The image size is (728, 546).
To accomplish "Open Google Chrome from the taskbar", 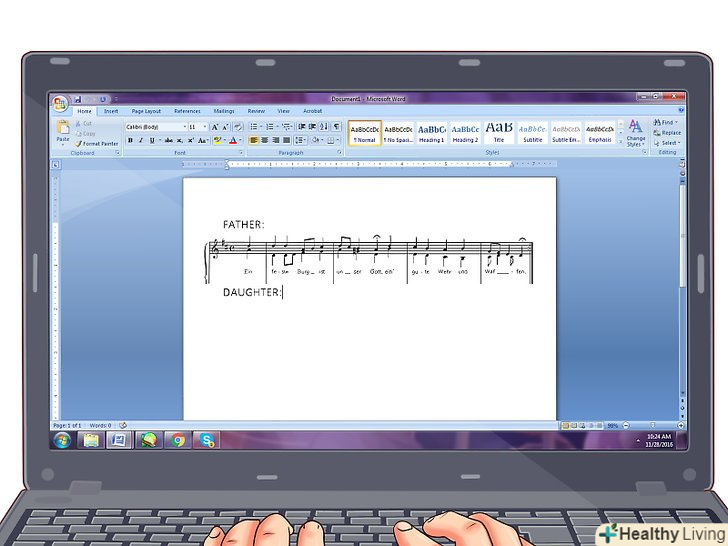I will point(177,440).
